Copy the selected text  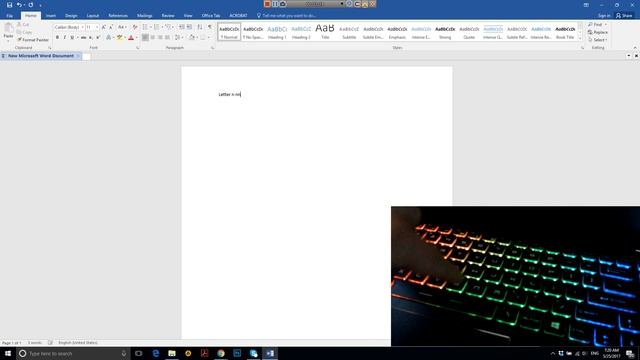24,32
